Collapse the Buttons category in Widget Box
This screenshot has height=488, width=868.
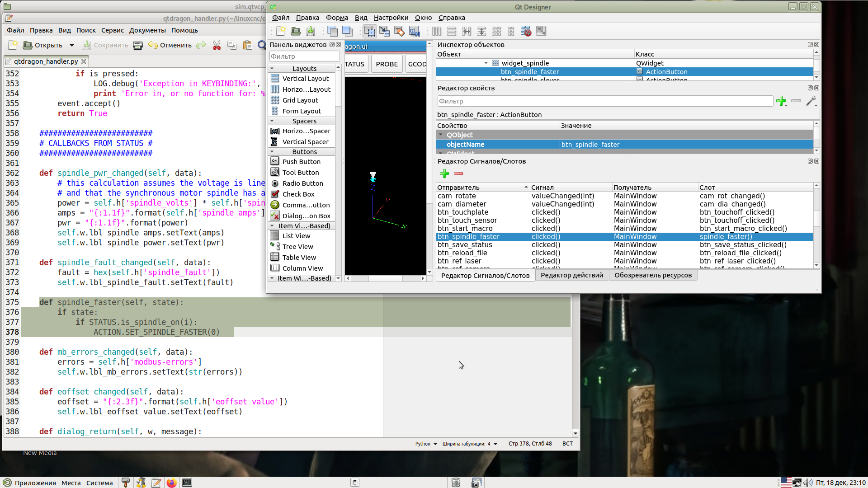(272, 152)
